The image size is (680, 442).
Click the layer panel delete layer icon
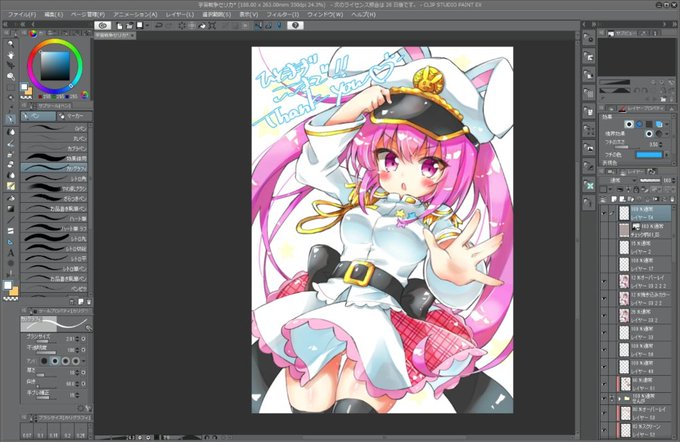point(673,199)
